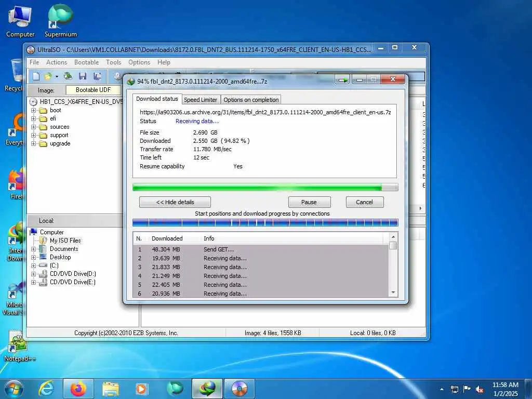Open the Options menu in UltraISO
Image resolution: width=532 pixels, height=399 pixels.
point(139,62)
